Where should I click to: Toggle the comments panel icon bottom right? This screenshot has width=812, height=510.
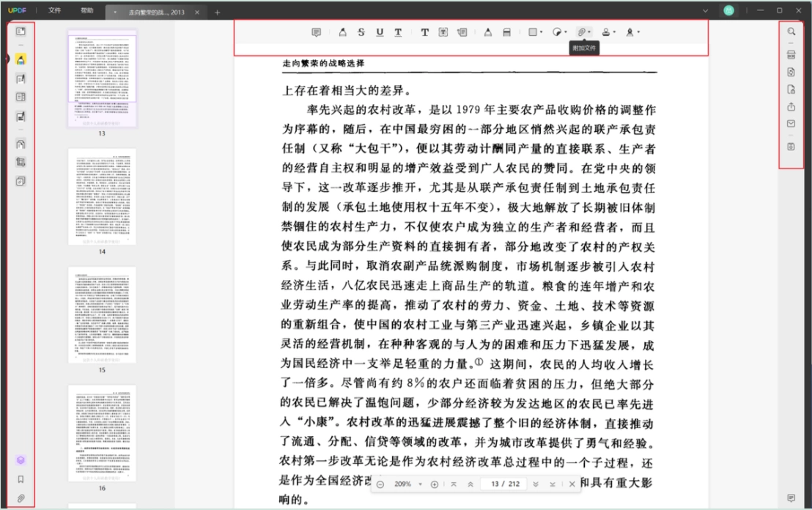[x=791, y=498]
